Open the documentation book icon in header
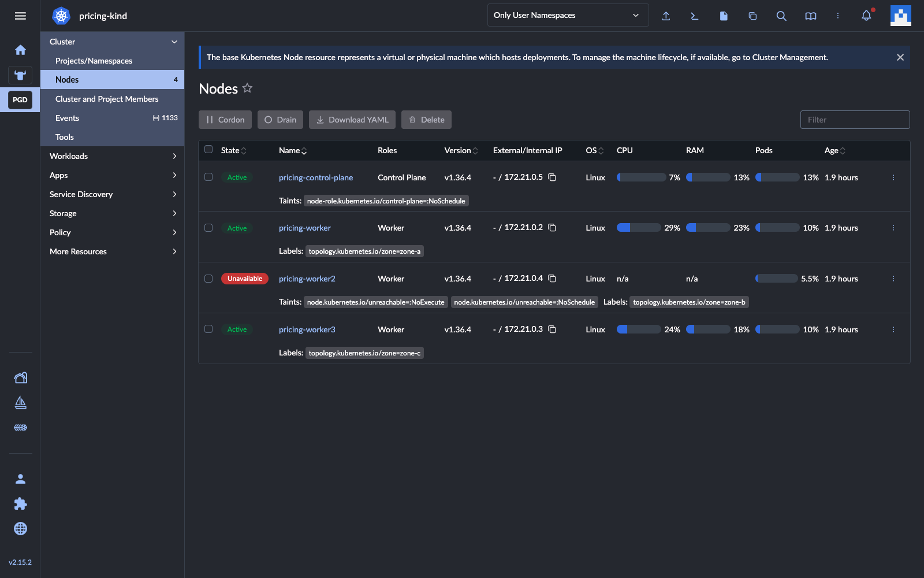924x578 pixels. (810, 16)
